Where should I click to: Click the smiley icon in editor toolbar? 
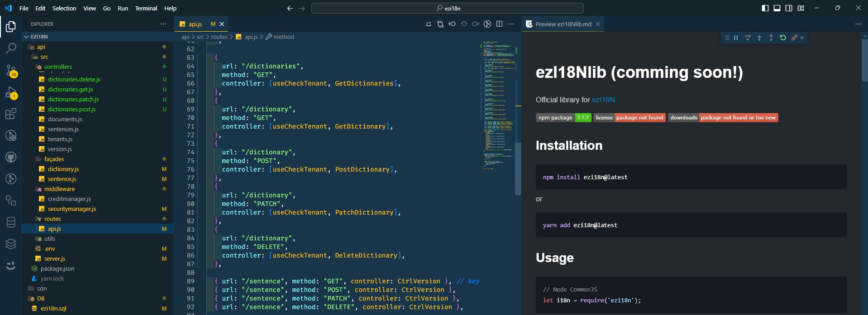tap(428, 24)
